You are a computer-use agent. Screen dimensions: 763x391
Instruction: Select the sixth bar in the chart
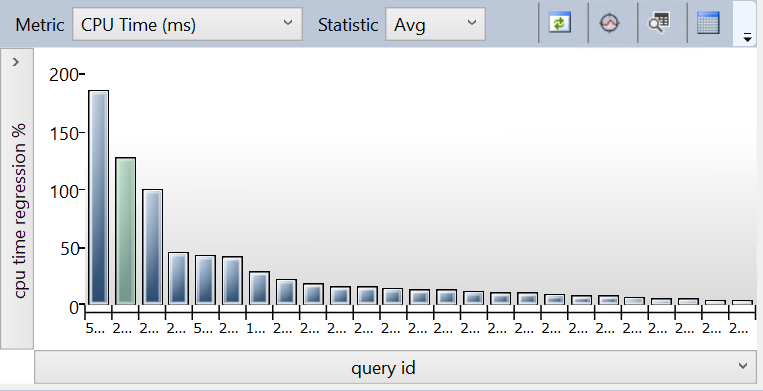[x=232, y=281]
